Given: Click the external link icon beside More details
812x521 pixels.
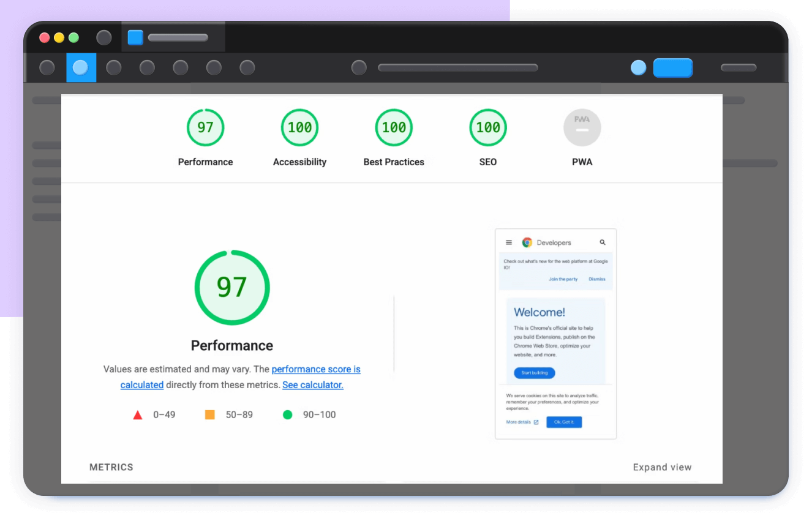Looking at the screenshot, I should coord(536,422).
